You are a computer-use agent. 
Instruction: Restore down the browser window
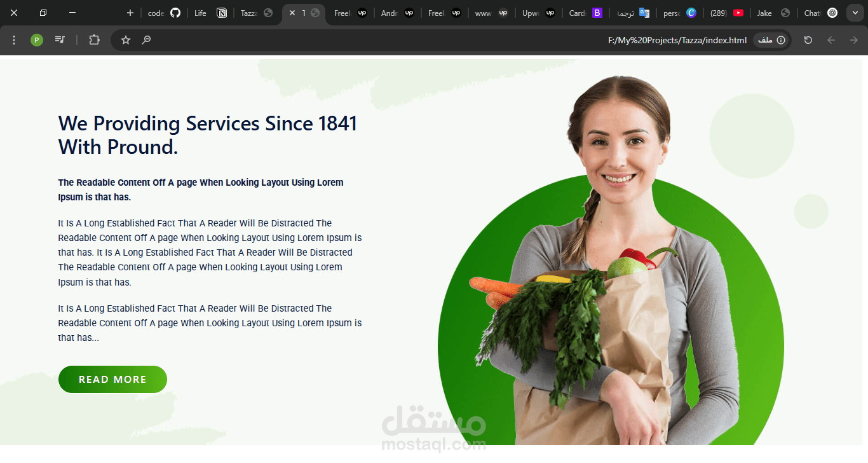[x=43, y=13]
